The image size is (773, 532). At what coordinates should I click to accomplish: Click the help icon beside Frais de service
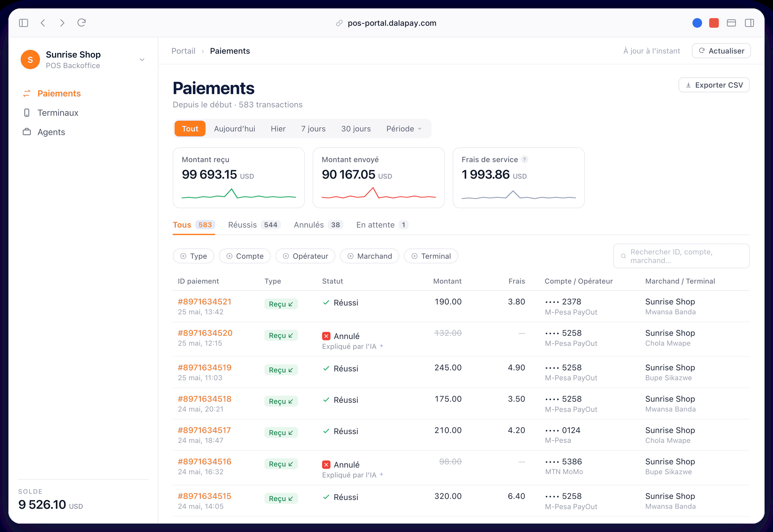(x=524, y=159)
